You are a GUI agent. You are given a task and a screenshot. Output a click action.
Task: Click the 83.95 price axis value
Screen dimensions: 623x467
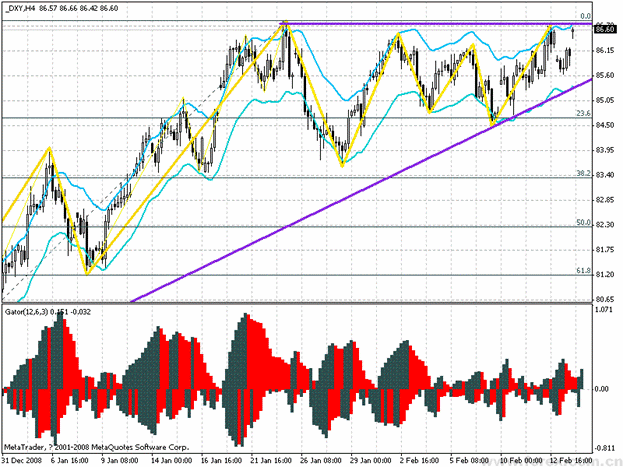click(605, 150)
